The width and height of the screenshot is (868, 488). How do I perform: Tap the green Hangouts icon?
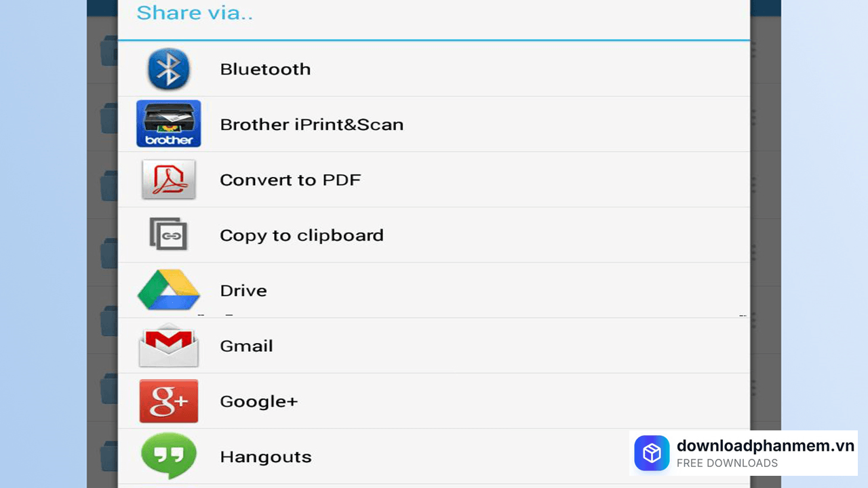[169, 456]
